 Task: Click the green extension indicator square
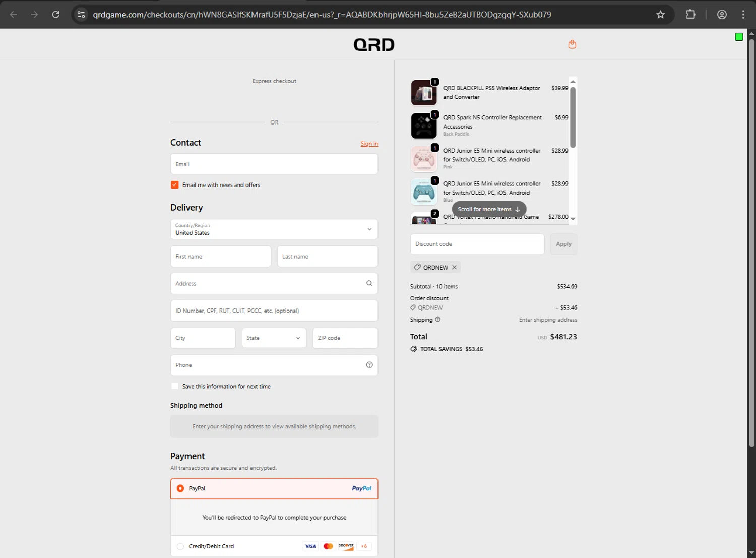coord(739,37)
